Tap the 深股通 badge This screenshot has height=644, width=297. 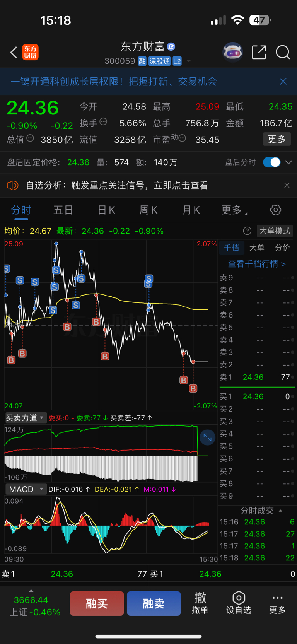[x=160, y=61]
